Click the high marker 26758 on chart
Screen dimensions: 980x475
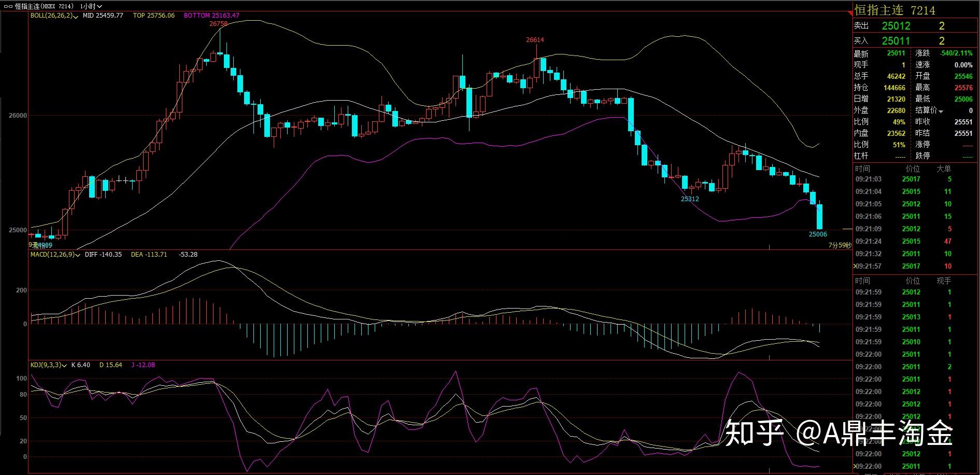[x=218, y=24]
